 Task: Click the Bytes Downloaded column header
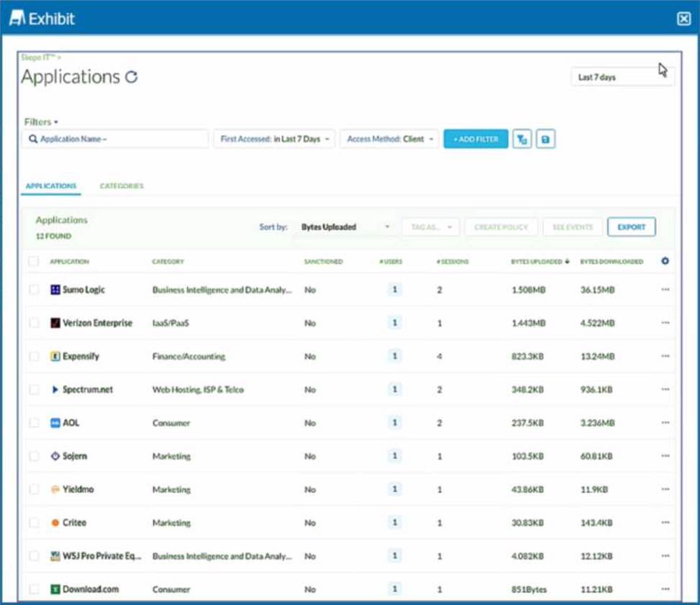click(612, 262)
